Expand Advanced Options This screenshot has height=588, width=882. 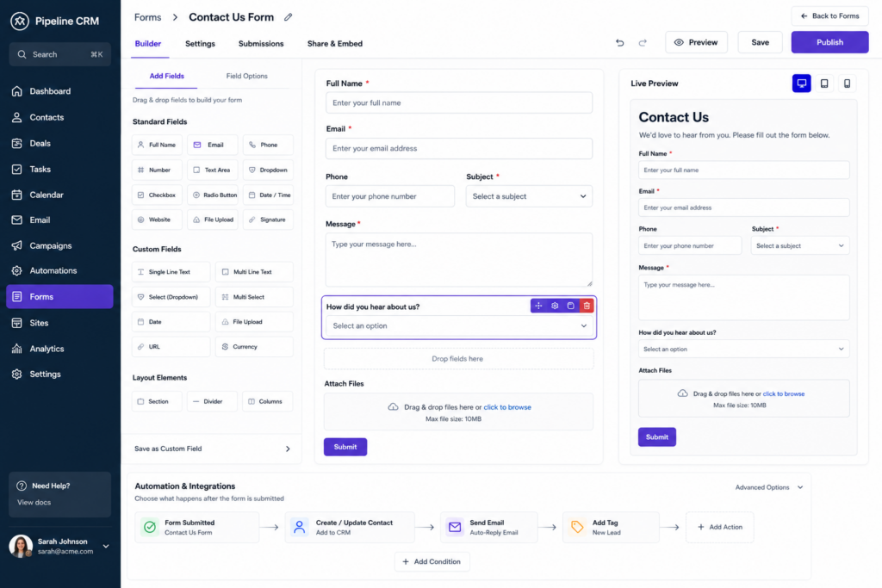(769, 487)
